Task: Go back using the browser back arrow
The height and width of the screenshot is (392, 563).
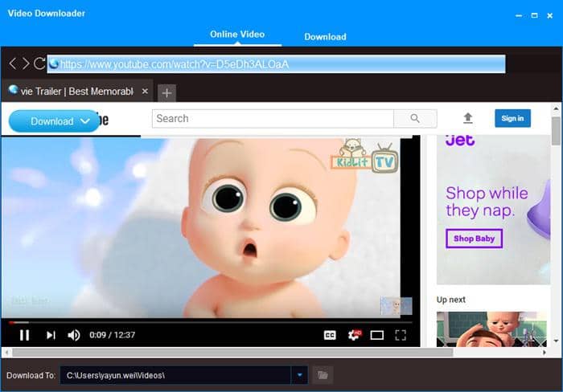Action: [x=13, y=63]
